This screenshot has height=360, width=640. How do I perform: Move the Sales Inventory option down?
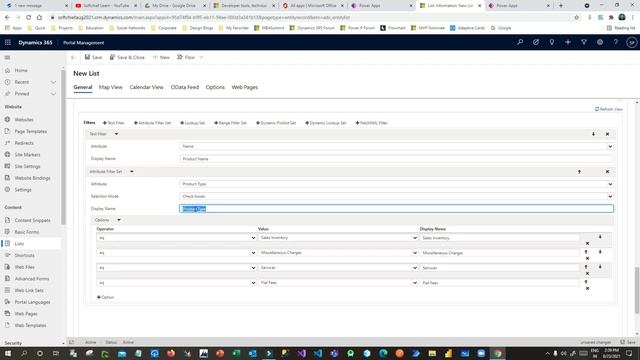tap(600, 237)
